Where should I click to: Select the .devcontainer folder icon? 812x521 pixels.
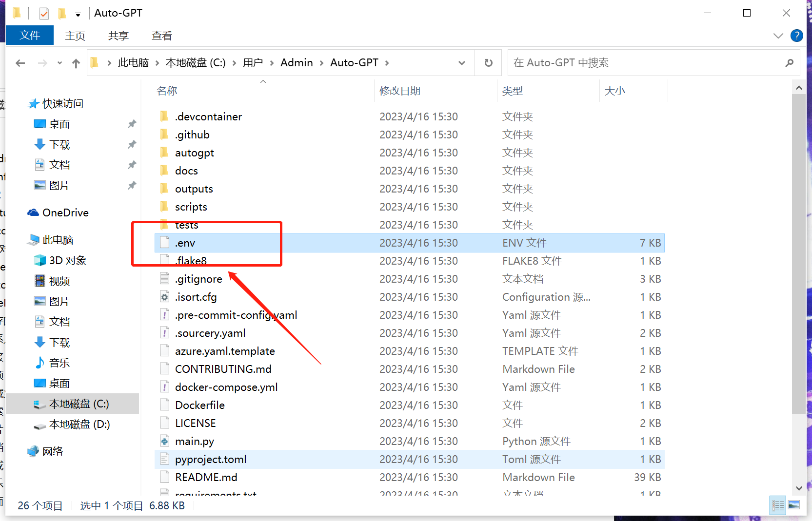tap(164, 116)
